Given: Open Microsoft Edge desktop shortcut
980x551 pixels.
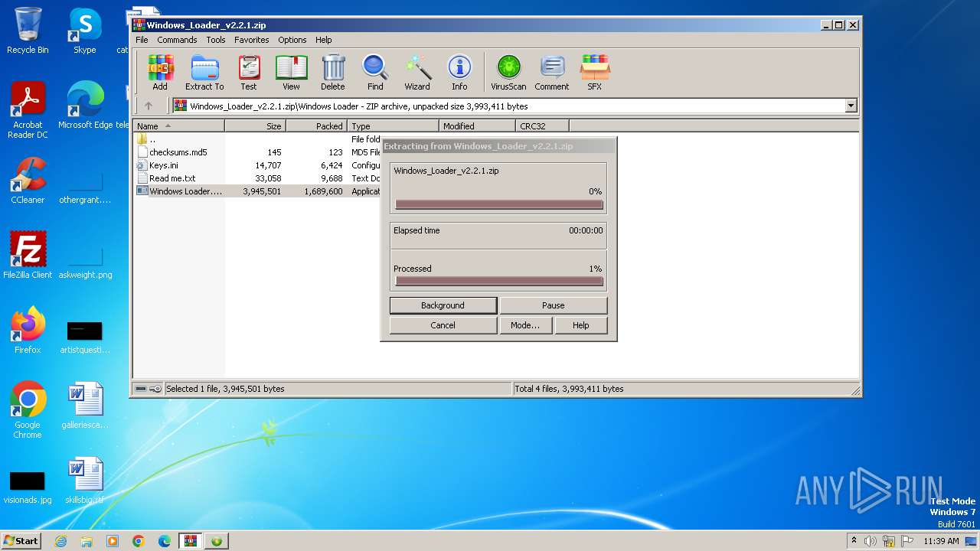Looking at the screenshot, I should [x=85, y=106].
